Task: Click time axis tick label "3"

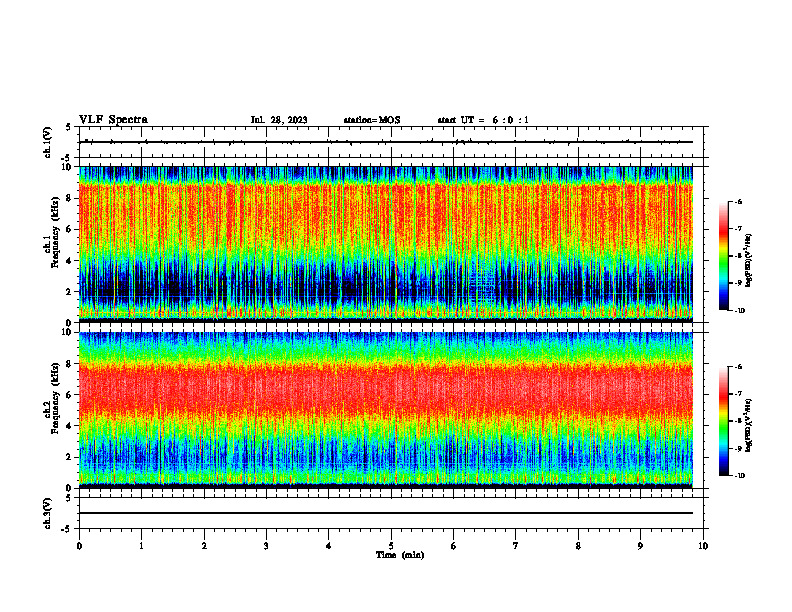Action: [x=266, y=546]
